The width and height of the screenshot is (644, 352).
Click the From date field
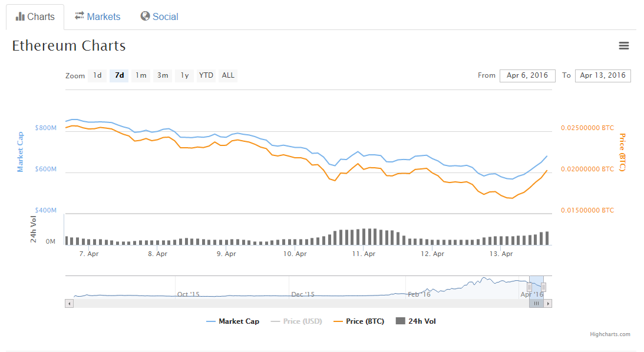click(x=527, y=75)
